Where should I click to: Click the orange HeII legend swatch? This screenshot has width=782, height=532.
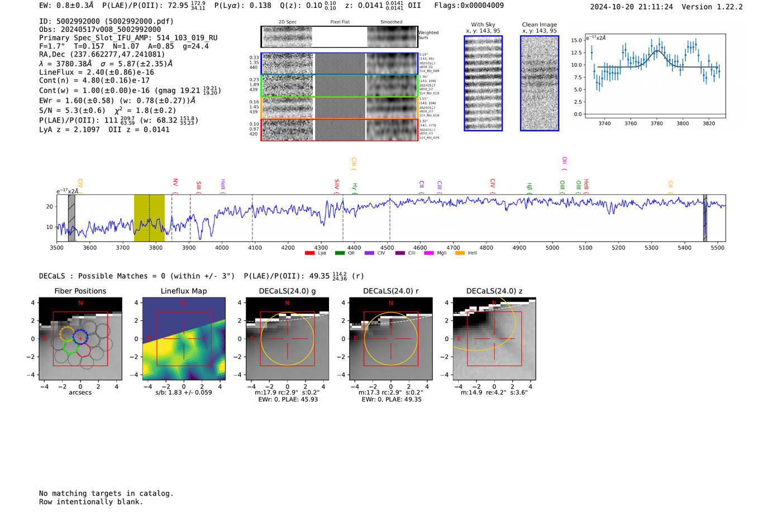coord(460,253)
